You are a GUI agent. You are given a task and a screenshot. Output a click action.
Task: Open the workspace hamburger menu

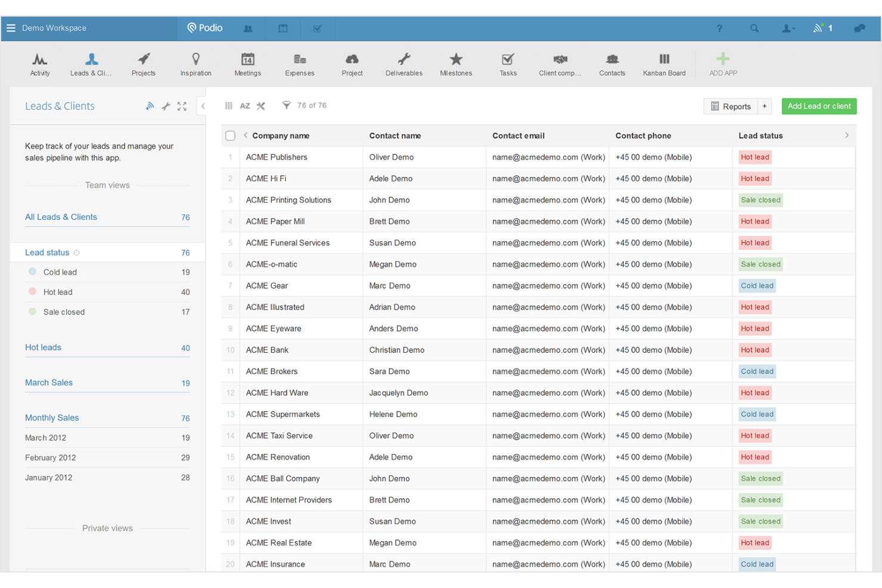pos(11,28)
